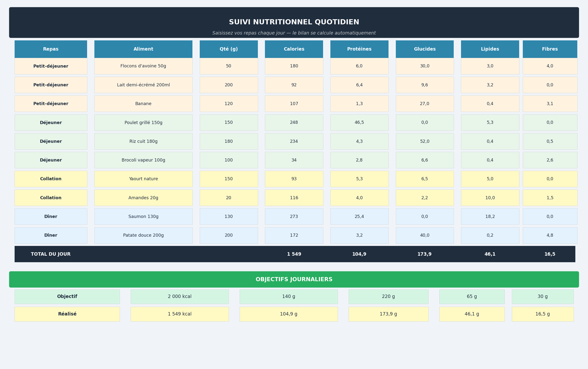
Task: Click the Flocons d'avoine 50g cell
Action: (143, 66)
